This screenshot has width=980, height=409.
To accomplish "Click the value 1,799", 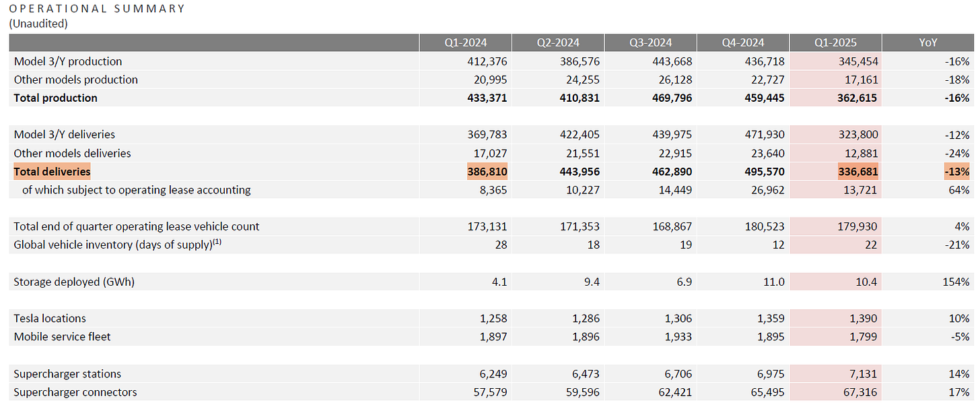I will click(864, 336).
